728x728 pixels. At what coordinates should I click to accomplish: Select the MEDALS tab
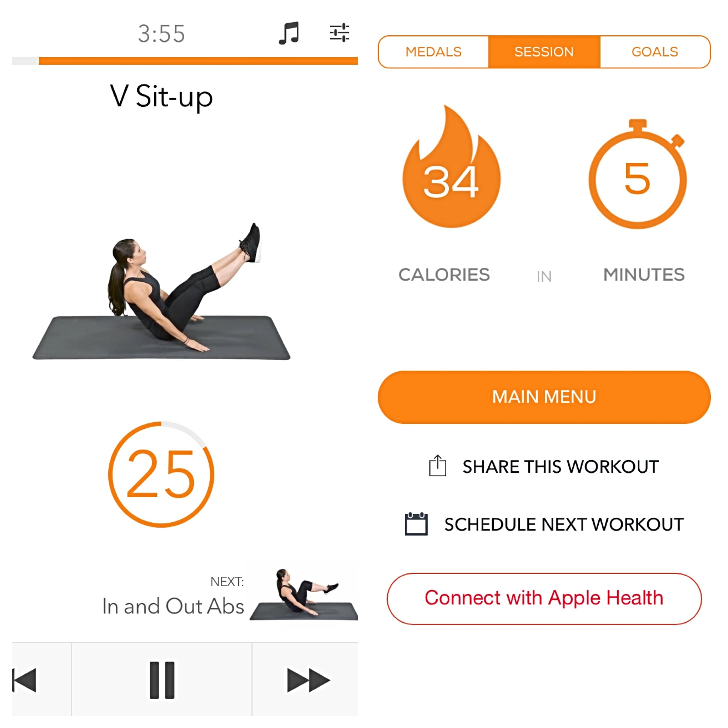pos(433,52)
